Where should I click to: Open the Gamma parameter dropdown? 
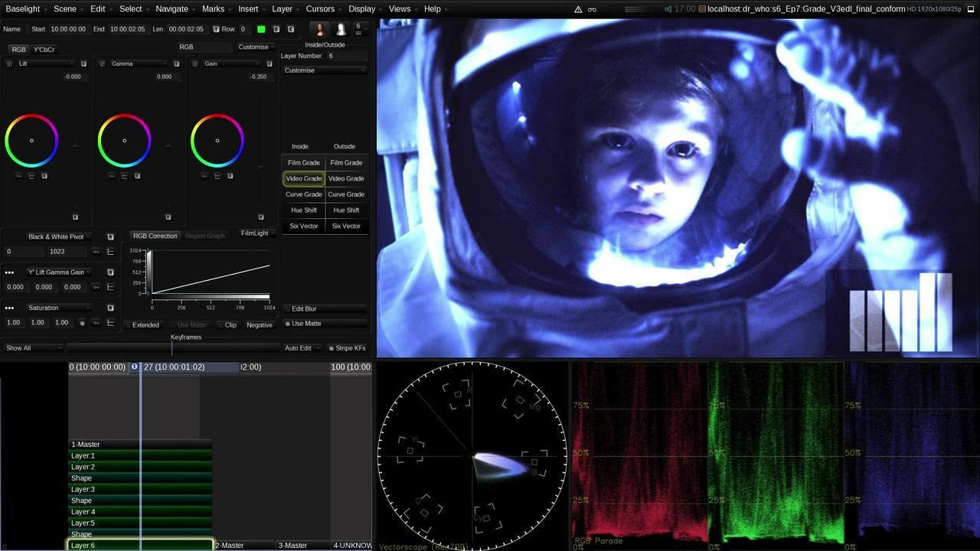pyautogui.click(x=139, y=64)
